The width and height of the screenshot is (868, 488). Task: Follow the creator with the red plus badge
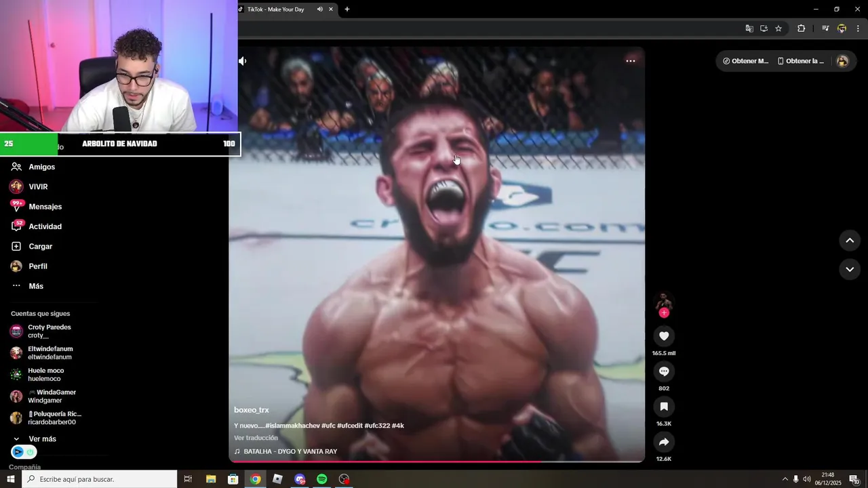(664, 313)
